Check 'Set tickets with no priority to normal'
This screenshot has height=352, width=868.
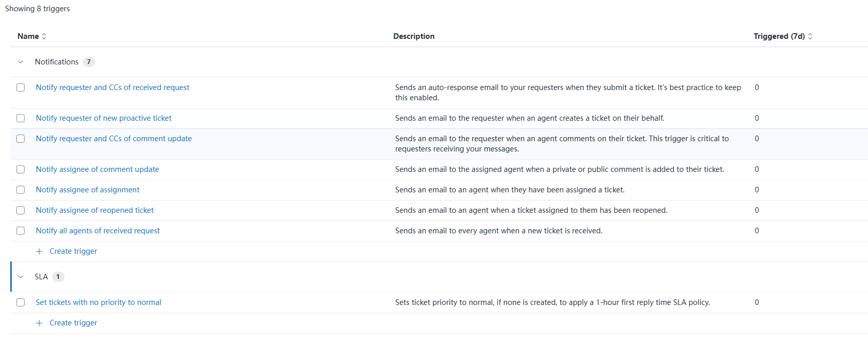(20, 302)
